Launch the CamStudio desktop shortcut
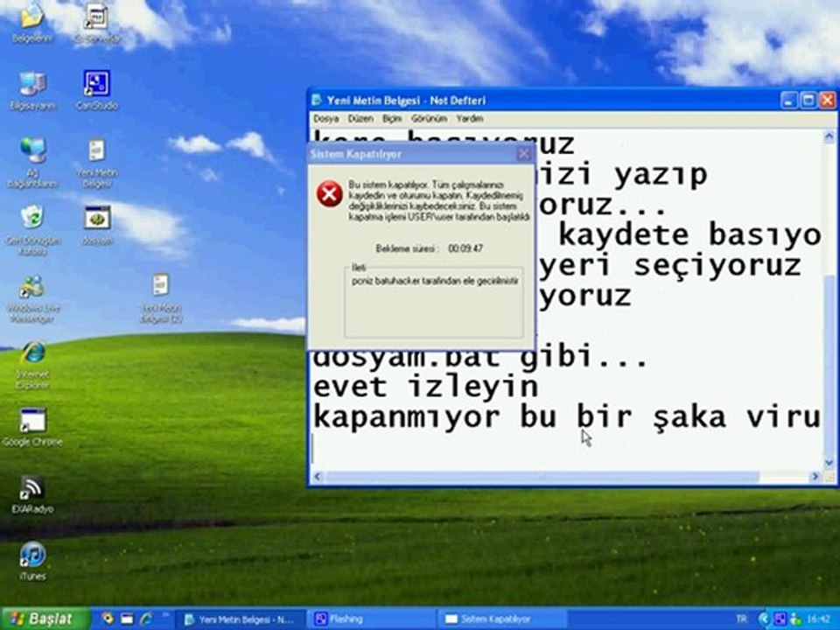This screenshot has height=630, width=840. [97, 90]
